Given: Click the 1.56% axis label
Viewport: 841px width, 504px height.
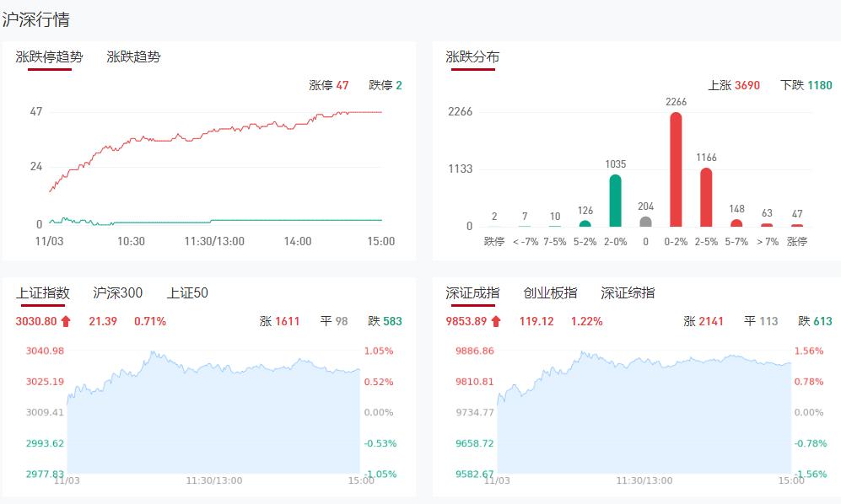Looking at the screenshot, I should (809, 351).
